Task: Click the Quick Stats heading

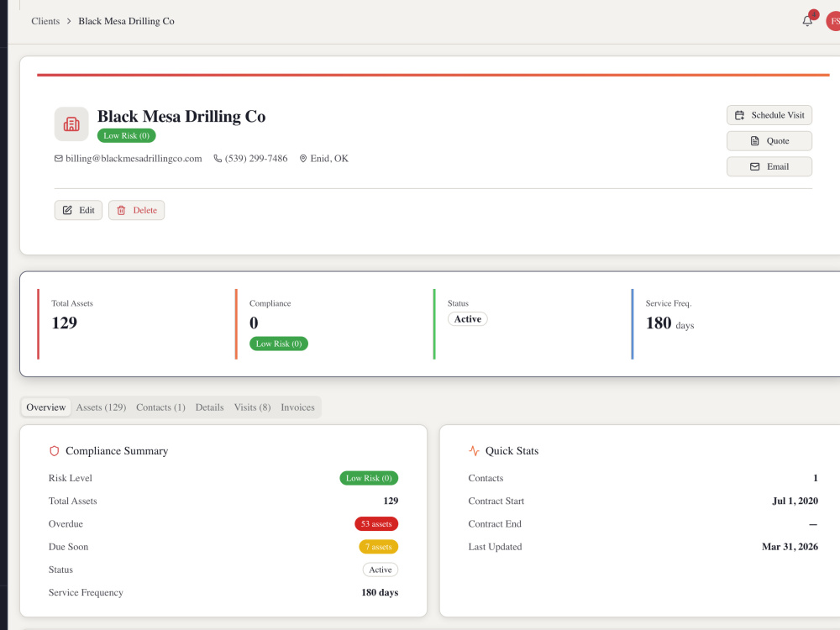Action: (512, 451)
